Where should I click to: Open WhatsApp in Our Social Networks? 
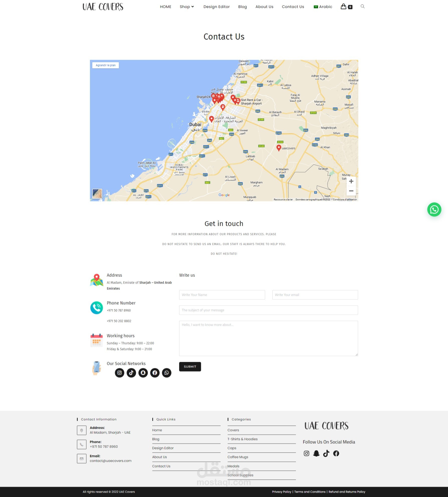[167, 373]
